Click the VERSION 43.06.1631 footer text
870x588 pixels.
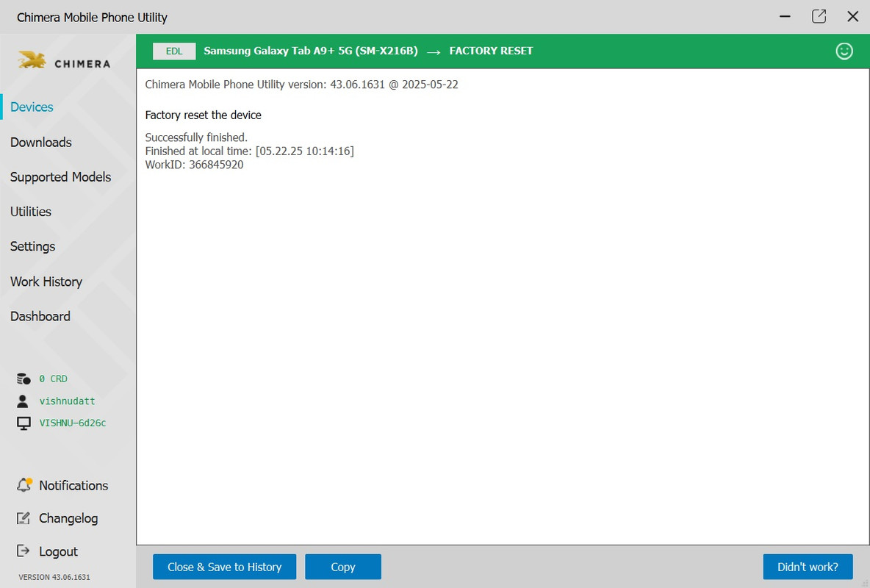(x=54, y=577)
